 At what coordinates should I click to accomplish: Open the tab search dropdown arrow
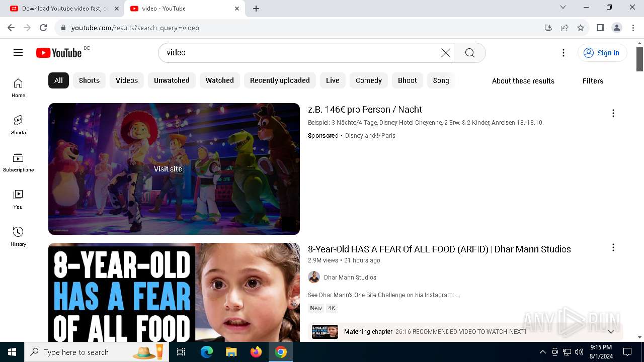(563, 7)
